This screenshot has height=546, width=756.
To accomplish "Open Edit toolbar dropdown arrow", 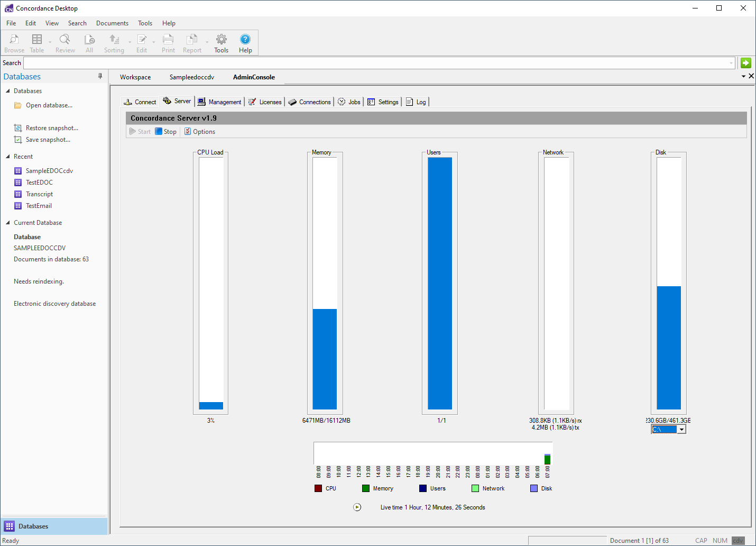I will coord(154,42).
